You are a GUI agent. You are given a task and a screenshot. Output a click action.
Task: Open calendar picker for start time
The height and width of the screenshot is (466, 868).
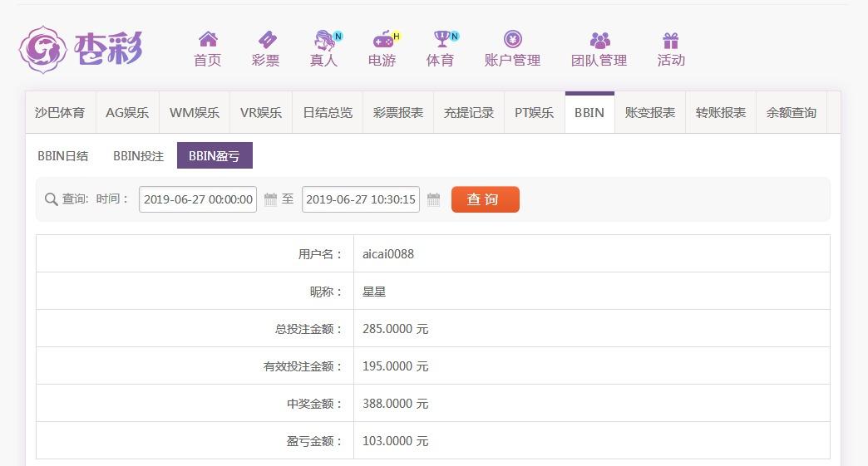point(270,199)
